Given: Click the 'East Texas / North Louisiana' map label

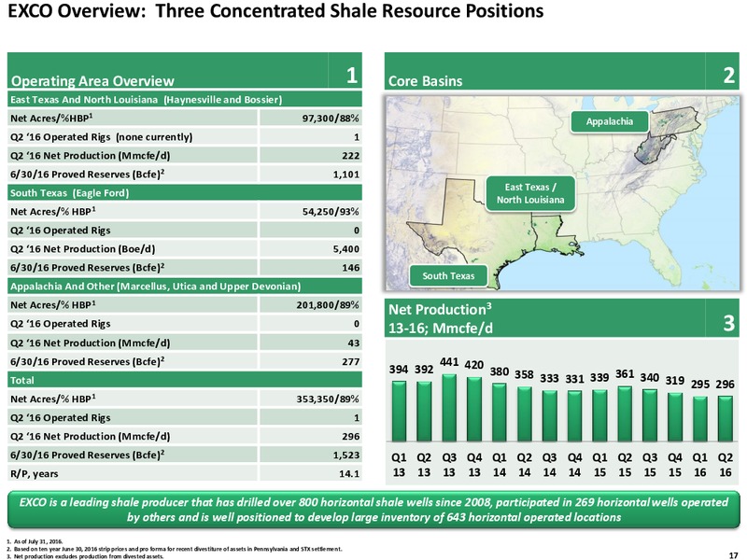Looking at the screenshot, I should 530,193.
